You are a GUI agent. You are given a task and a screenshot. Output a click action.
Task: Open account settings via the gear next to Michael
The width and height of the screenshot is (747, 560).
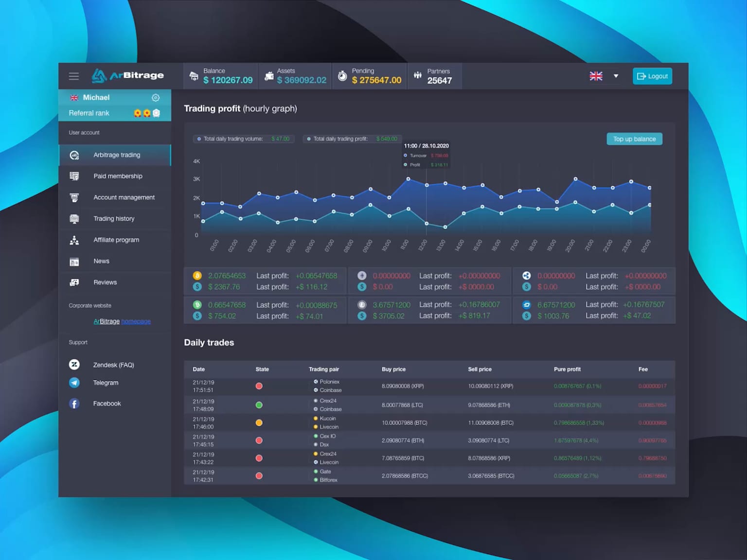click(156, 97)
